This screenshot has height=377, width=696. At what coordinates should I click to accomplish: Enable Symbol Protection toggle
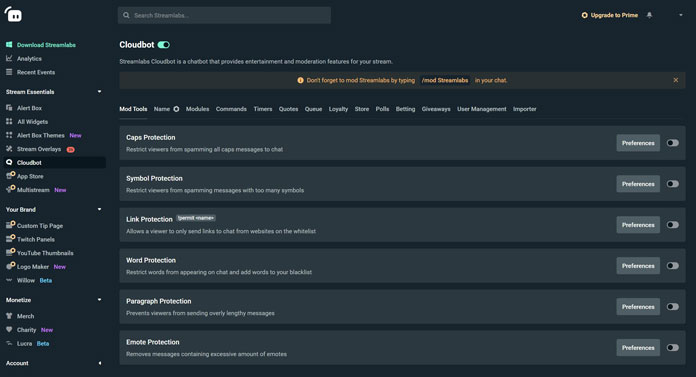(x=672, y=184)
